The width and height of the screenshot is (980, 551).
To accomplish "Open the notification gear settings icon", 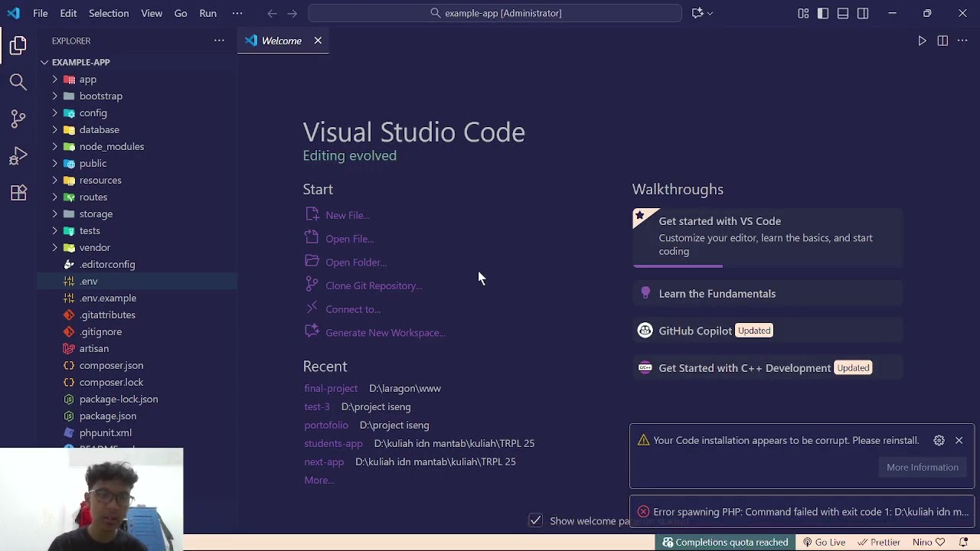I will (939, 440).
